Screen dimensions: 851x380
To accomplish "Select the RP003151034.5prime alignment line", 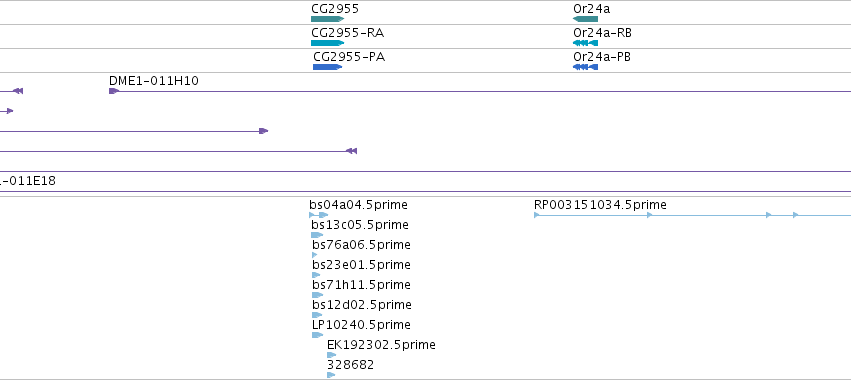I will pos(693,215).
